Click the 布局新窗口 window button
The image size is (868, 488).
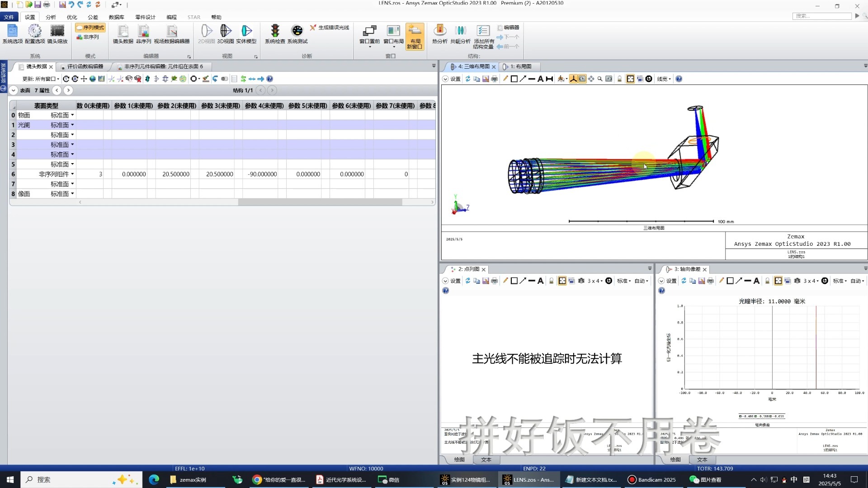click(x=415, y=37)
